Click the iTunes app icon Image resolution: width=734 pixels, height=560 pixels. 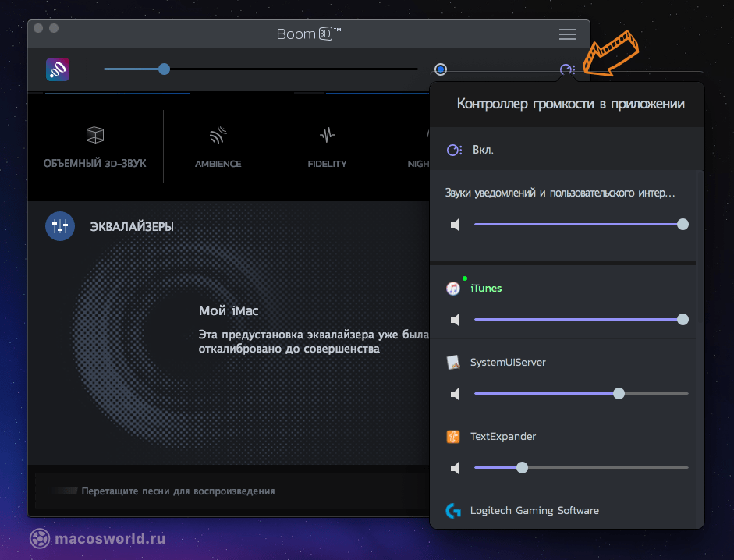[453, 288]
